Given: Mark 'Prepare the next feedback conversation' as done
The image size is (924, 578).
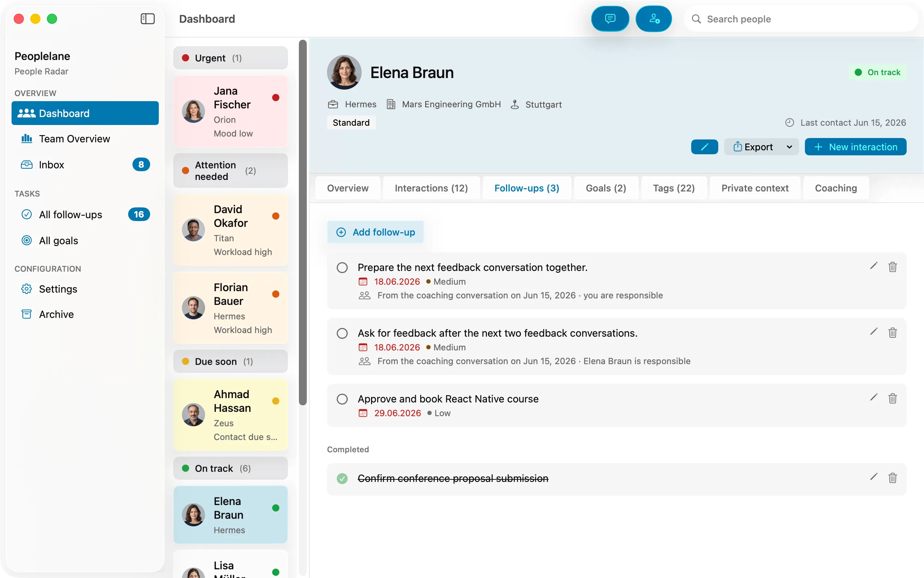Looking at the screenshot, I should click(342, 268).
